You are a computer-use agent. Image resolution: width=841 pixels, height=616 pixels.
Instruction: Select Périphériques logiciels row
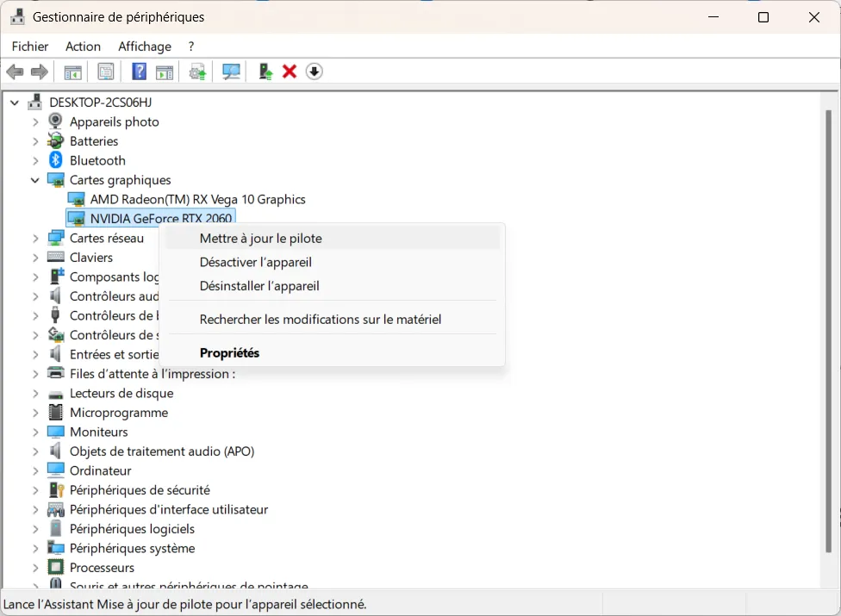[x=132, y=528]
